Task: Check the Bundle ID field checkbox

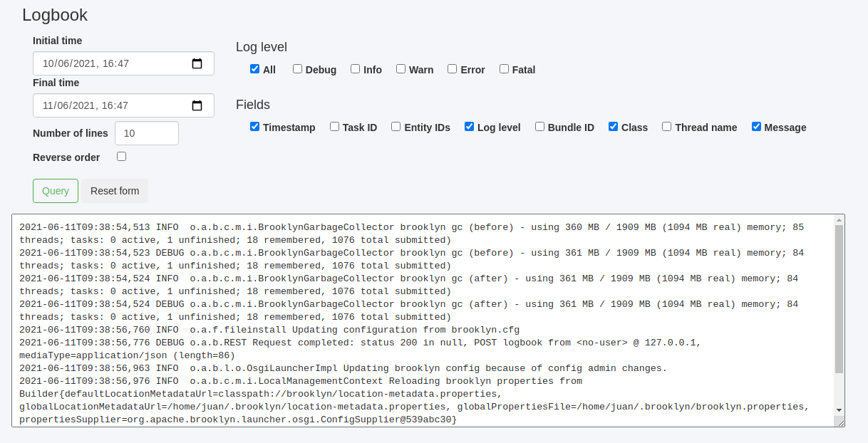Action: coord(539,127)
